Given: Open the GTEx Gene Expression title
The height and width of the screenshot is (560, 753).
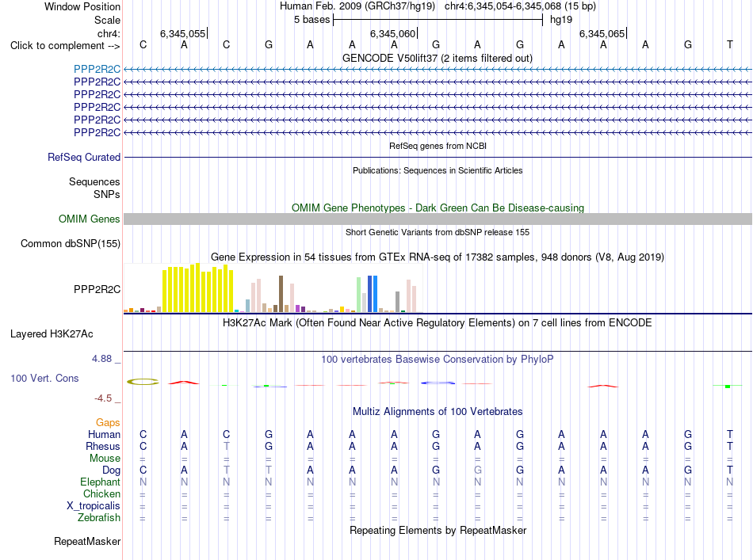Looking at the screenshot, I should pos(438,257).
